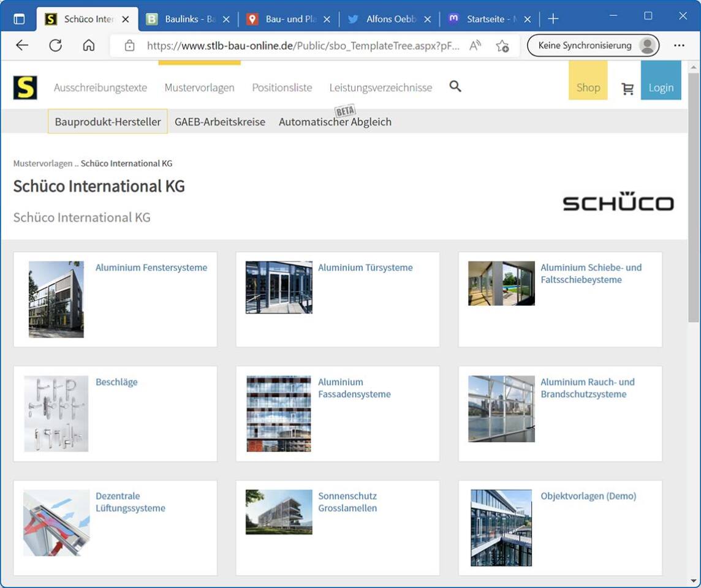This screenshot has width=701, height=588.
Task: Open the site search magnifier
Action: [455, 86]
